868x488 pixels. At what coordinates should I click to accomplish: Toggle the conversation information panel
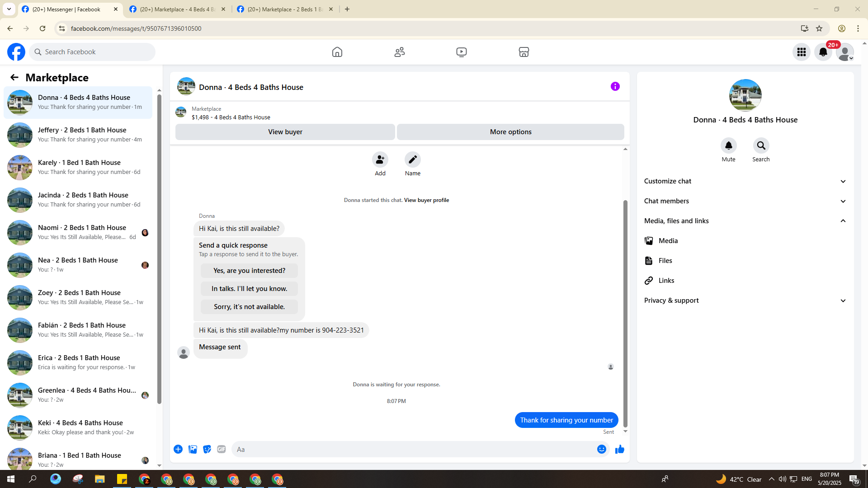click(x=615, y=86)
